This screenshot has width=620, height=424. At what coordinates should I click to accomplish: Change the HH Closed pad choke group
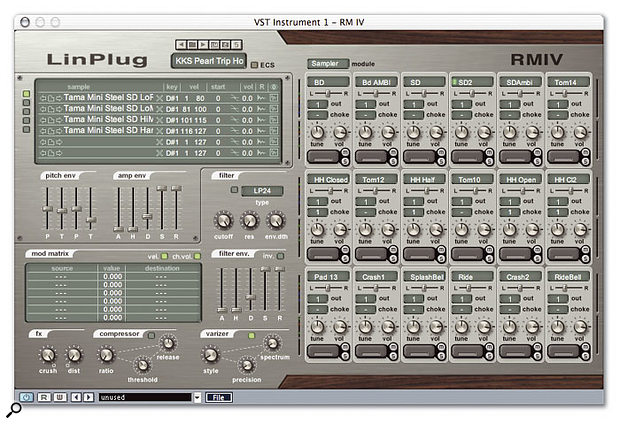318,212
